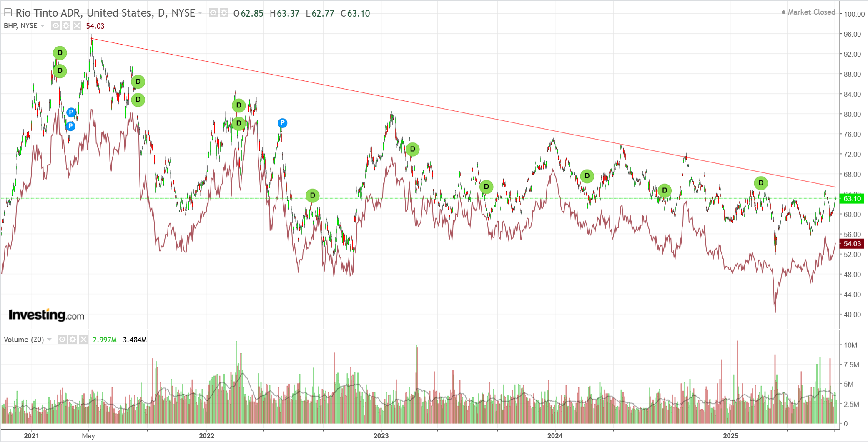Click the low value L 62.77
The width and height of the screenshot is (868, 442).
(x=320, y=13)
